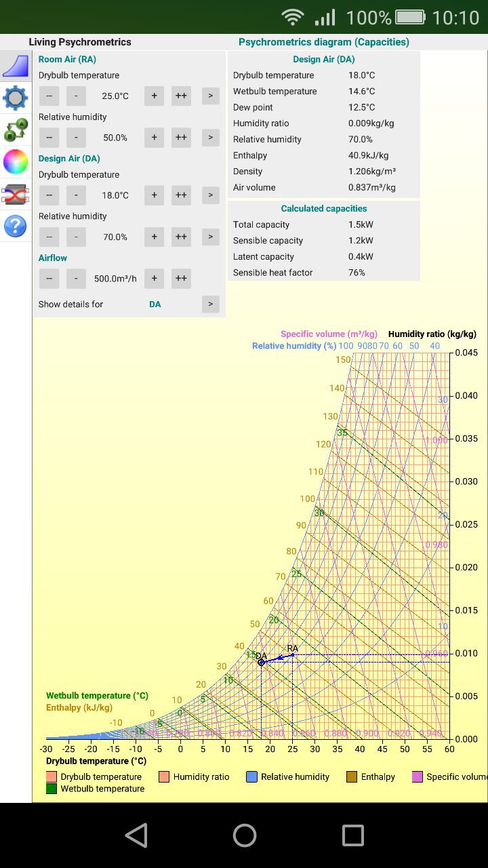Tap the Room Air 25.0°C value field

(115, 96)
